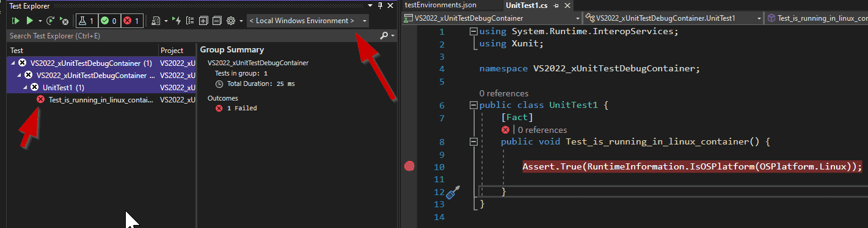Collapse all test groups minus icon
Image resolution: width=868 pixels, height=228 pixels.
[x=217, y=21]
